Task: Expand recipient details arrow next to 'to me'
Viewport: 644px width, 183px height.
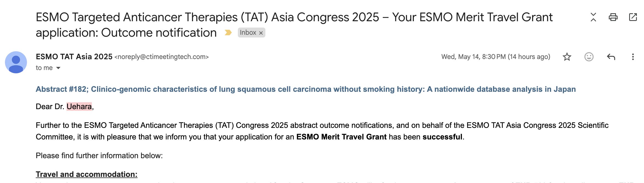Action: point(58,68)
